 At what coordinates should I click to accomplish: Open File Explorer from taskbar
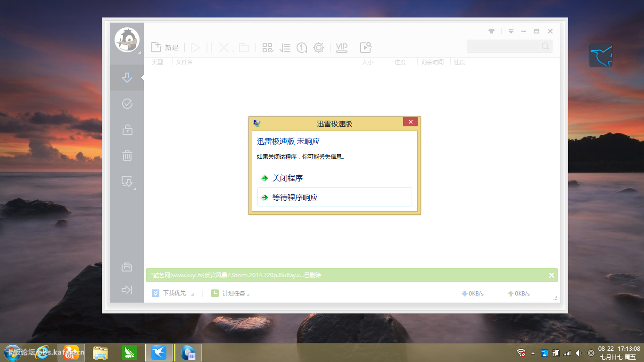pyautogui.click(x=100, y=352)
